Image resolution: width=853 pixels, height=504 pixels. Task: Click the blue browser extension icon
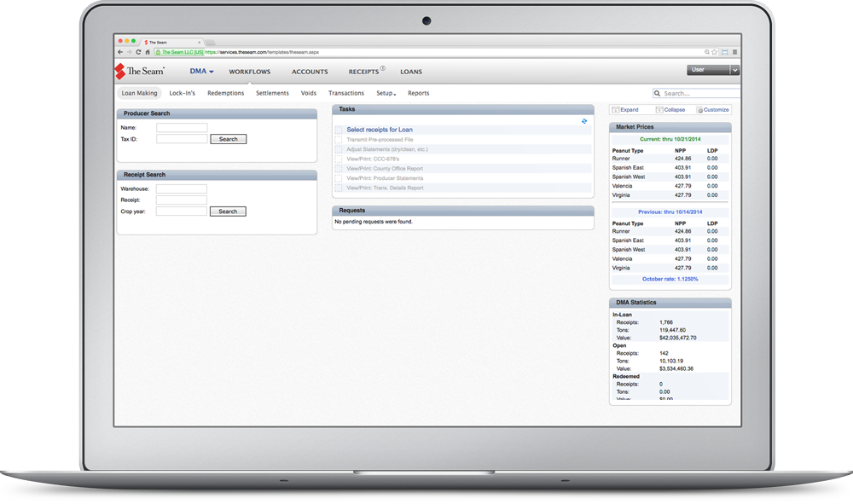(x=724, y=52)
